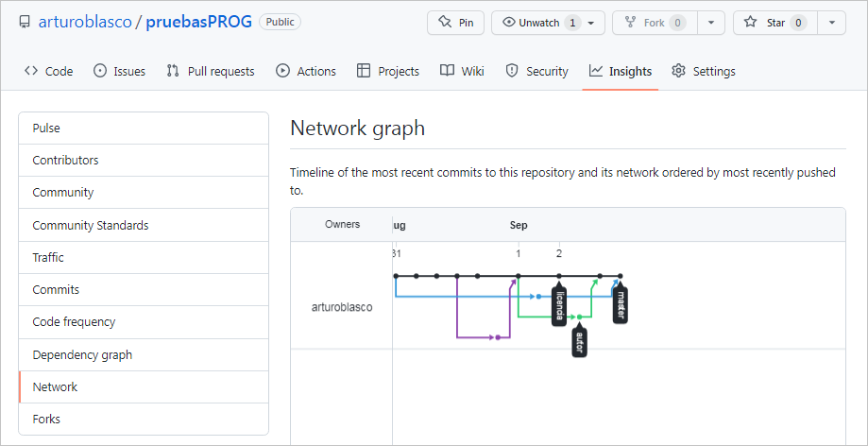The image size is (868, 446).
Task: Click the Sep month label in timeline
Action: click(519, 225)
